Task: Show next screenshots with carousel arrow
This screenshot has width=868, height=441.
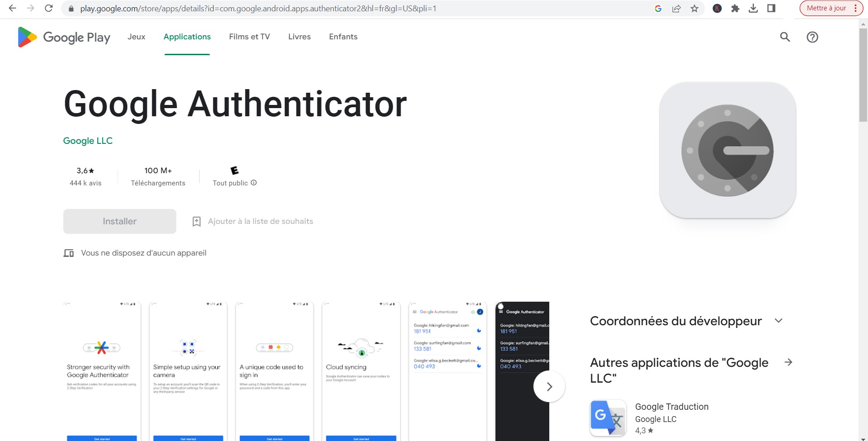Action: [x=549, y=386]
